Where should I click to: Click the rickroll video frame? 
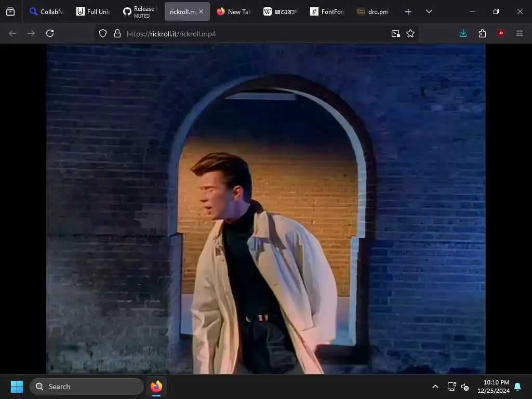(265, 209)
